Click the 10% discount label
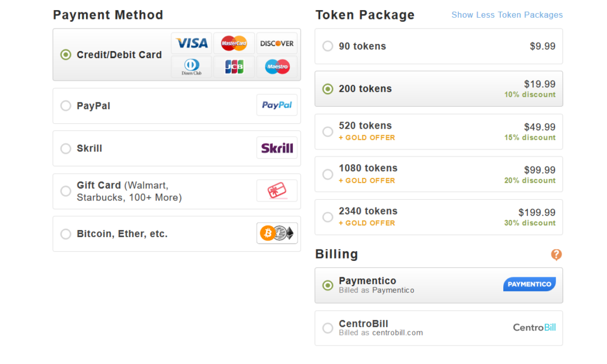The image size is (607, 364). pyautogui.click(x=529, y=94)
